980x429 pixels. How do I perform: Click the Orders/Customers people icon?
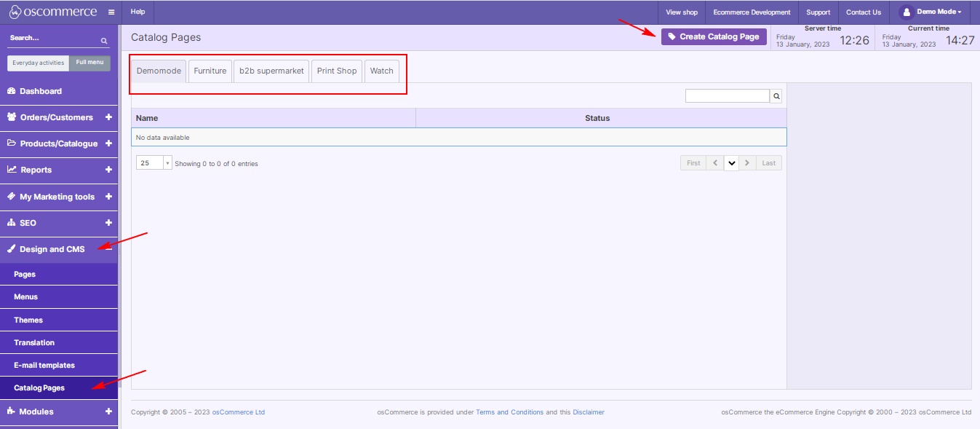click(11, 117)
